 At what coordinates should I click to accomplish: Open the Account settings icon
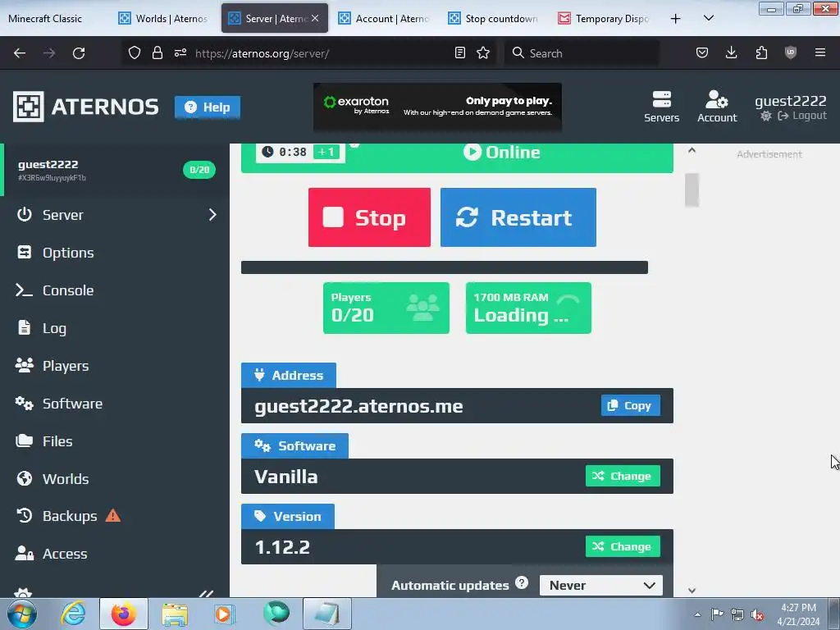tap(717, 107)
